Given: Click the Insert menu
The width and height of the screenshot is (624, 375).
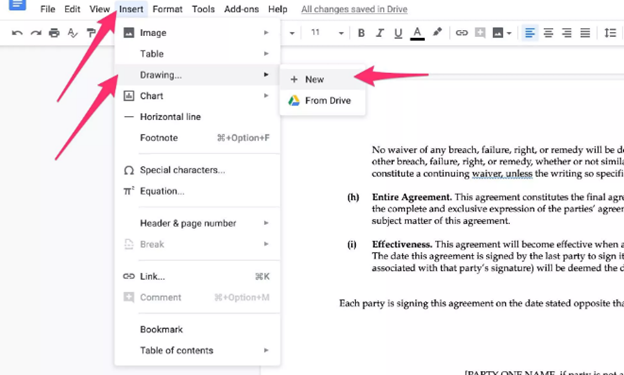Looking at the screenshot, I should [131, 9].
